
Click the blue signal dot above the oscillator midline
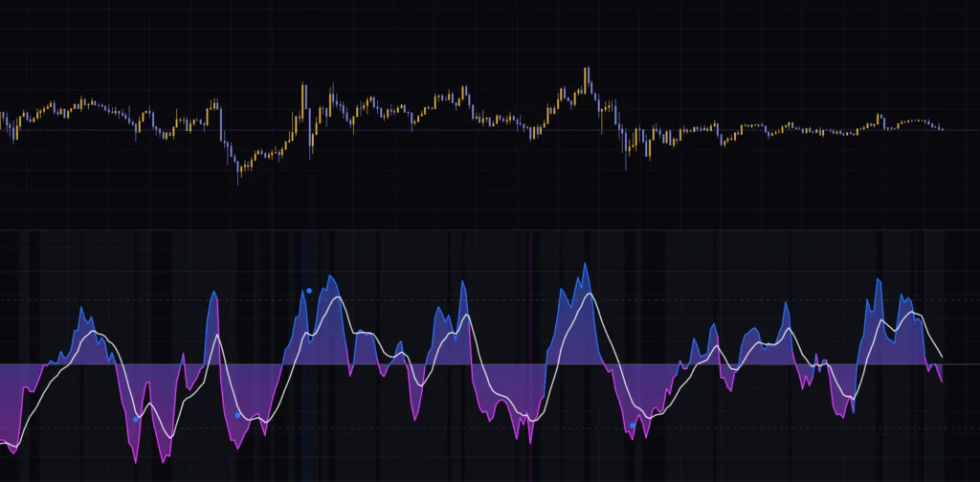[309, 291]
